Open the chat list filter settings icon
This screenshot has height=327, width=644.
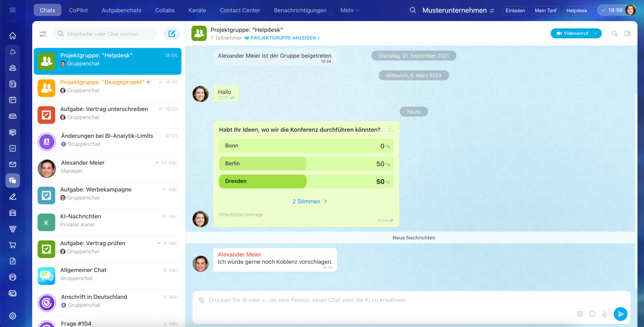43,34
